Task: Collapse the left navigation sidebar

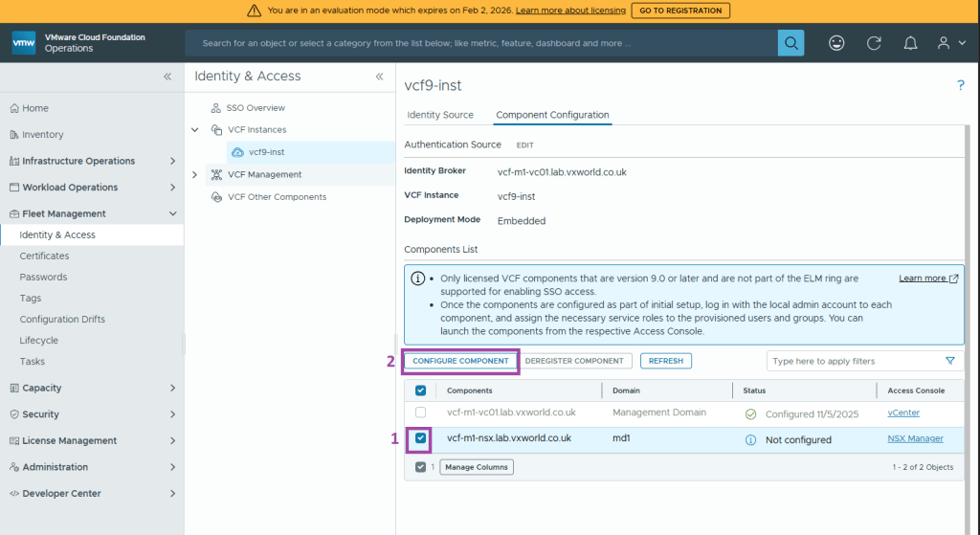Action: (x=167, y=77)
